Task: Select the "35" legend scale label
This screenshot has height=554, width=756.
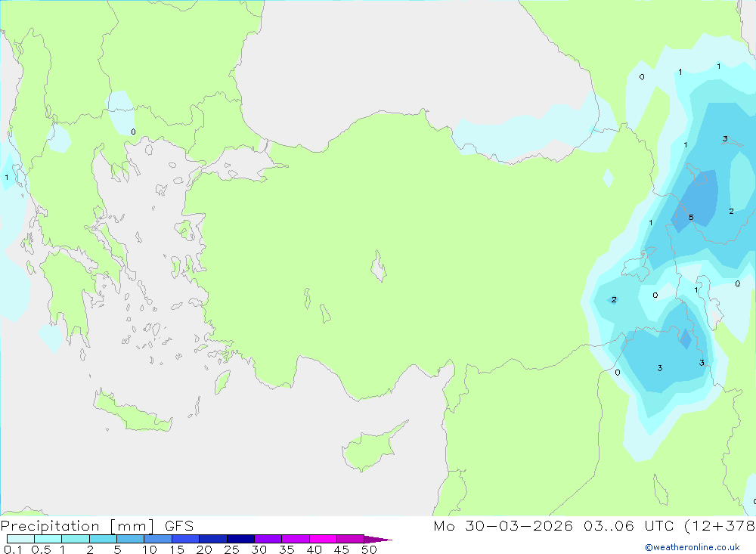Action: click(x=287, y=549)
